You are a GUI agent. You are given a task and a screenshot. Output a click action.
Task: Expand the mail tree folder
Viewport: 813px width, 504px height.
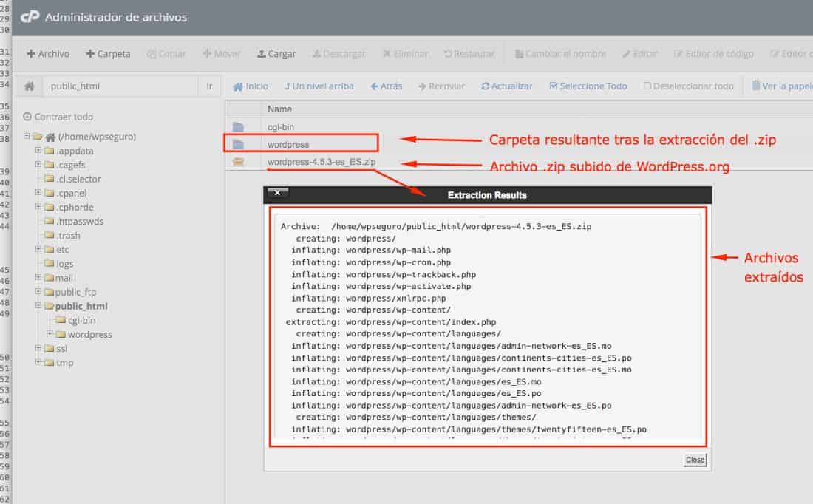(38, 277)
